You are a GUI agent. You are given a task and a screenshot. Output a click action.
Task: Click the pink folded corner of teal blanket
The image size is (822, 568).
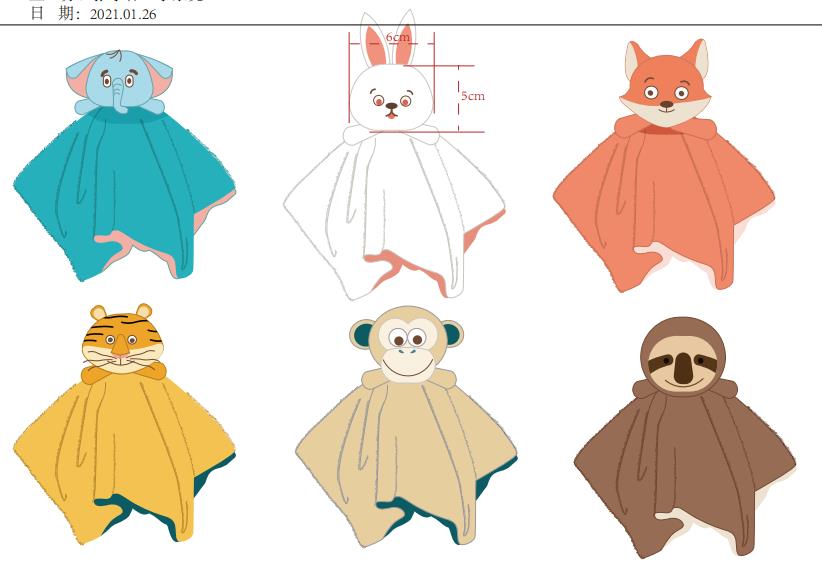[118, 239]
